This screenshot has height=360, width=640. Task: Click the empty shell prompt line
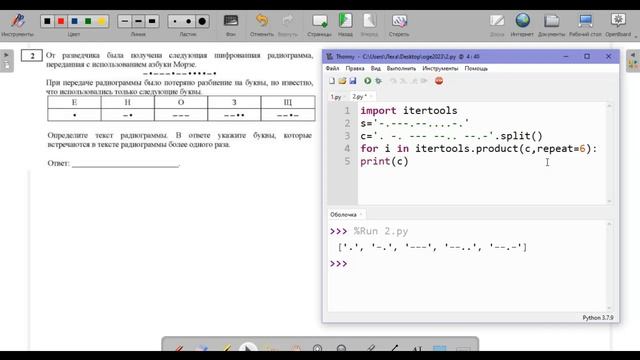[338, 264]
